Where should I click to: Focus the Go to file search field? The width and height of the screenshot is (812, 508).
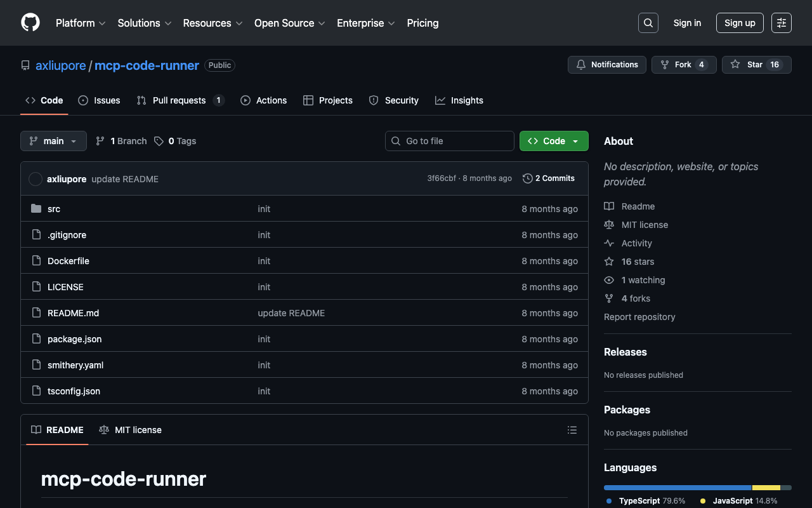450,141
